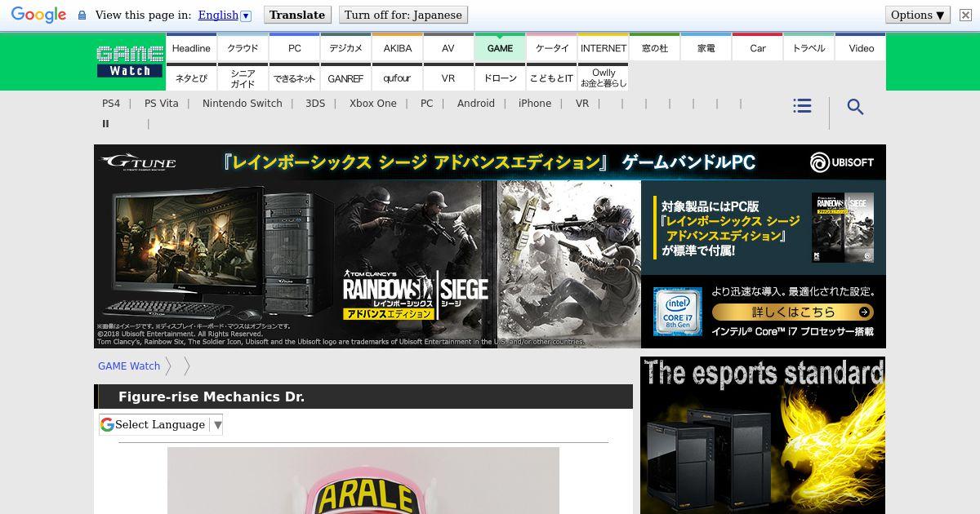Go to iPhone category link

tap(535, 104)
